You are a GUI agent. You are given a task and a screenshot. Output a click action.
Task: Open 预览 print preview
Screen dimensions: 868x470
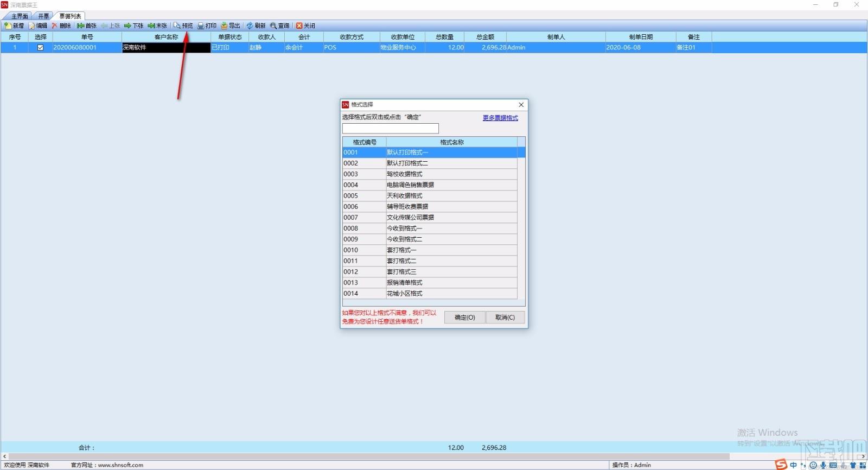coord(183,26)
